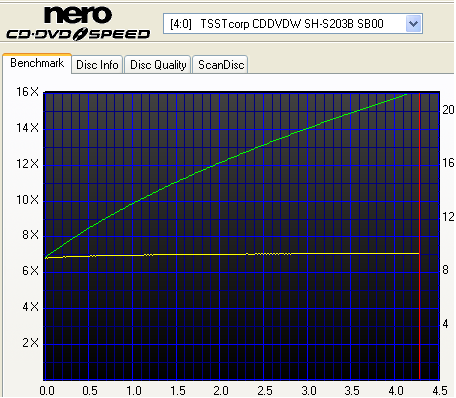The height and width of the screenshot is (398, 456).
Task: Click the 16X label on speed axis
Action: tap(28, 92)
